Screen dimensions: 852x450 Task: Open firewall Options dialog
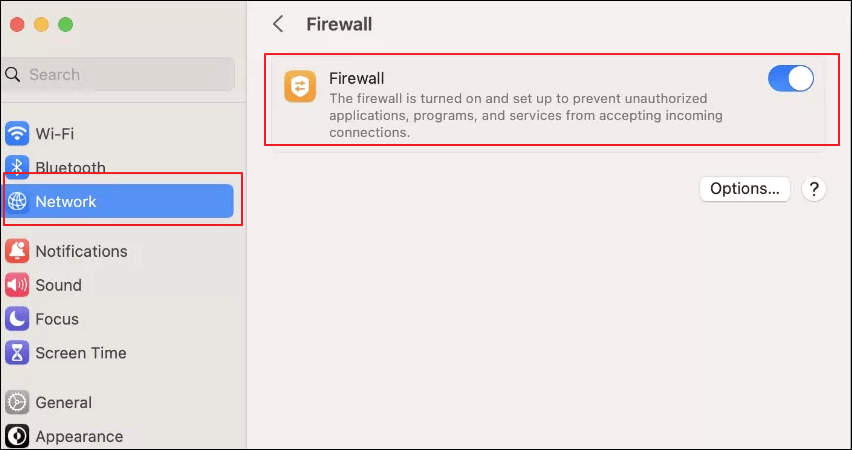coord(744,189)
